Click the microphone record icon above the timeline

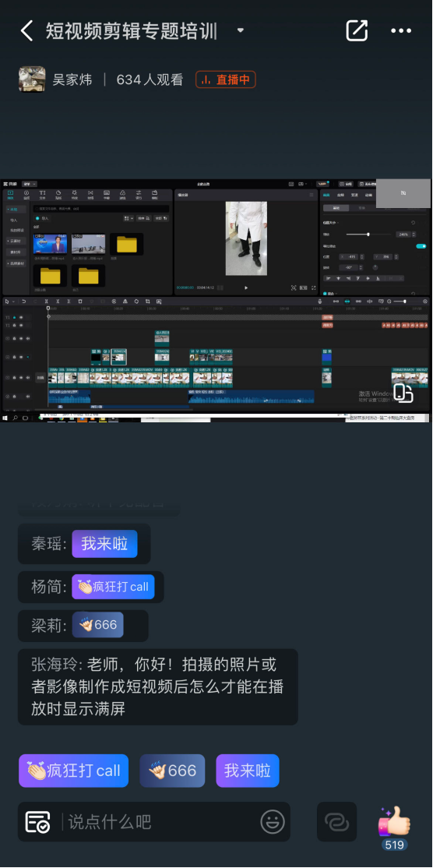tap(319, 301)
